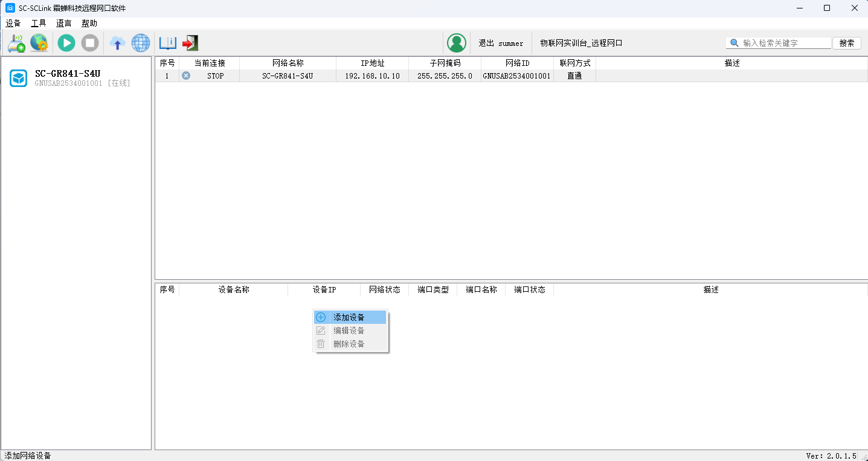Open the 语言 menu
The height and width of the screenshot is (461, 868).
(64, 24)
